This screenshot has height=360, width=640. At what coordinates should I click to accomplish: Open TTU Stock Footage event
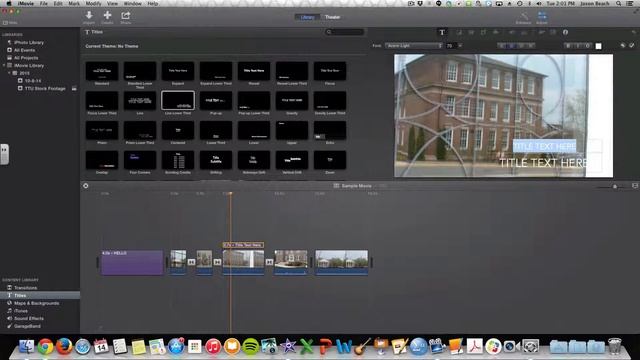45,89
